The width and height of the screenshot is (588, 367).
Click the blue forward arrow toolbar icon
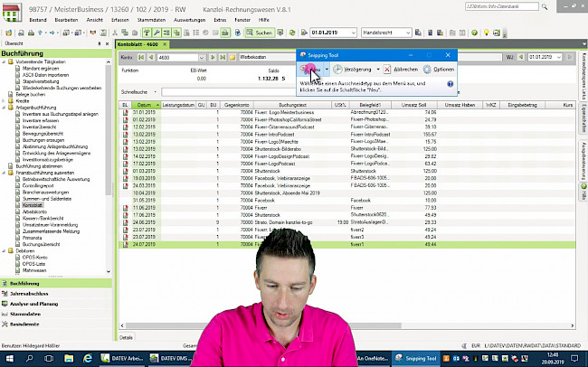(x=52, y=33)
